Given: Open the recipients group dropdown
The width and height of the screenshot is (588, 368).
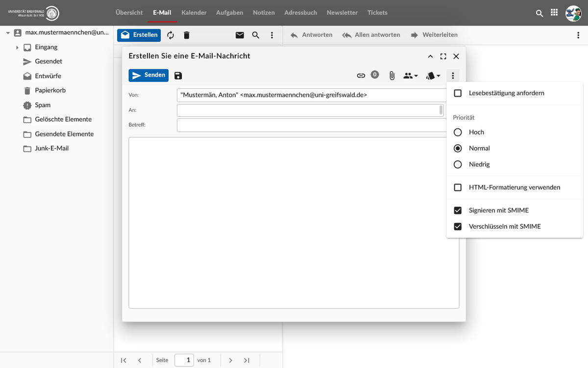Looking at the screenshot, I should coord(410,76).
